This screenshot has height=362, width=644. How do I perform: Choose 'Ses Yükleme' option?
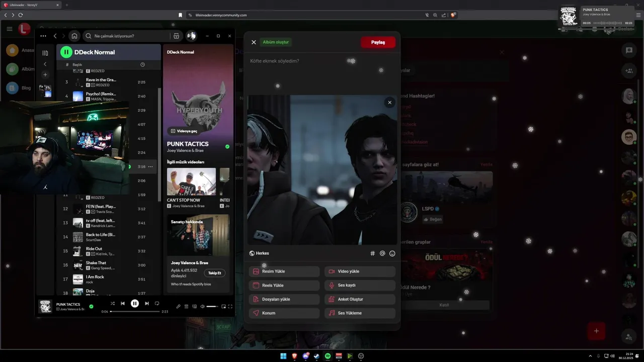click(x=360, y=313)
